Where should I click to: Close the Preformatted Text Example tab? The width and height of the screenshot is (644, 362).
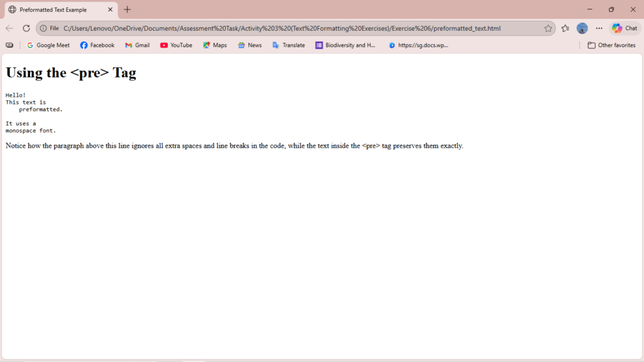point(111,9)
